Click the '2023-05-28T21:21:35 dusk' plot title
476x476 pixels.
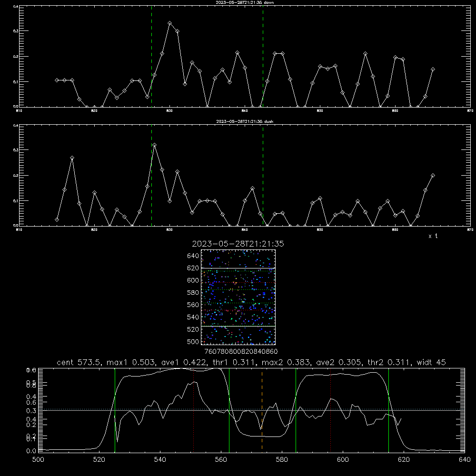point(245,121)
